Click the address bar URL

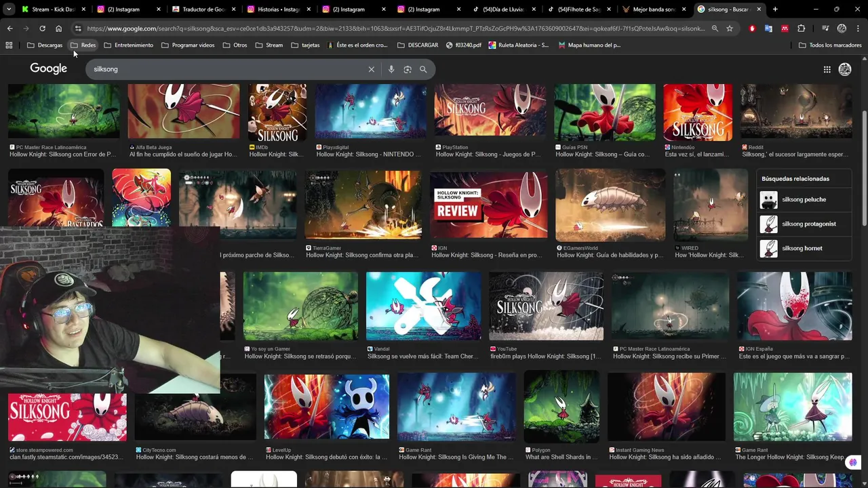(x=396, y=28)
